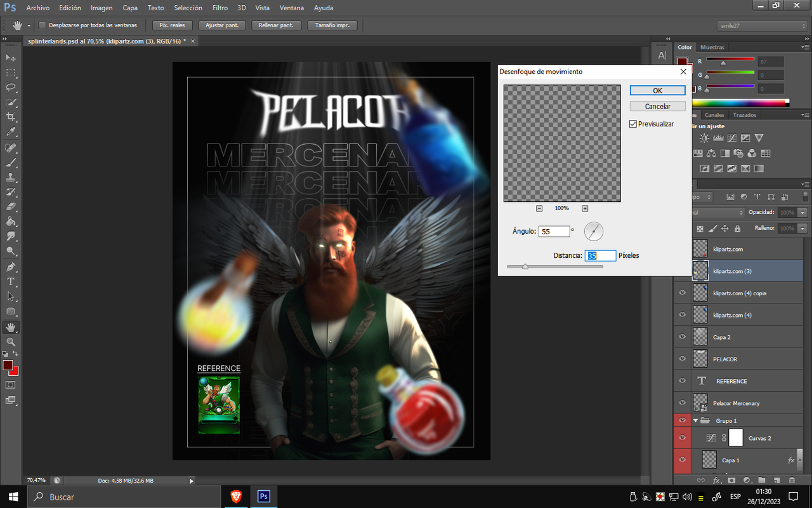Click the Ajustar pant. button
Image resolution: width=812 pixels, height=508 pixels.
pos(222,25)
